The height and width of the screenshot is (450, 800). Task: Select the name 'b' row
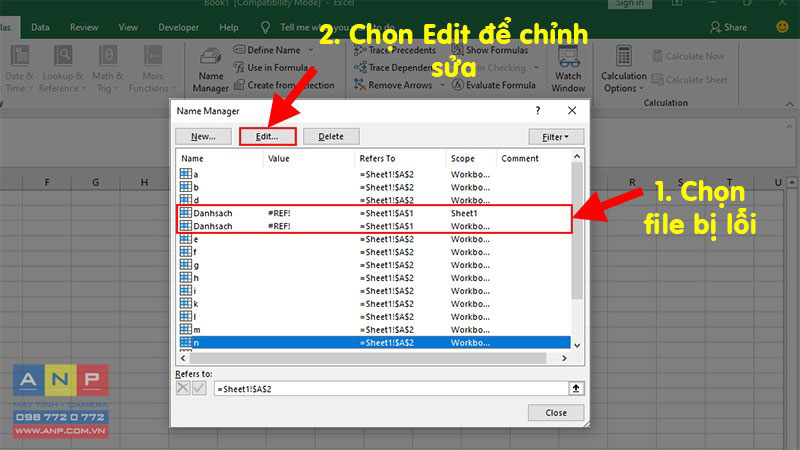click(374, 187)
